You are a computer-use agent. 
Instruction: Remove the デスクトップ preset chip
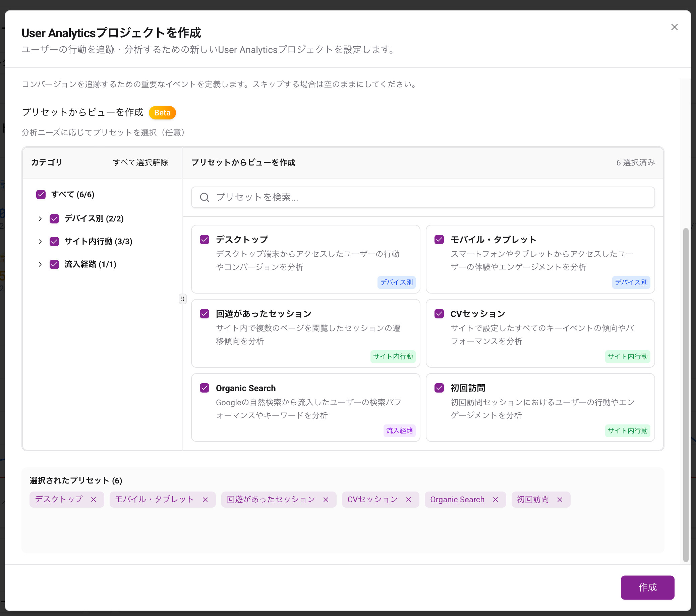[94, 500]
